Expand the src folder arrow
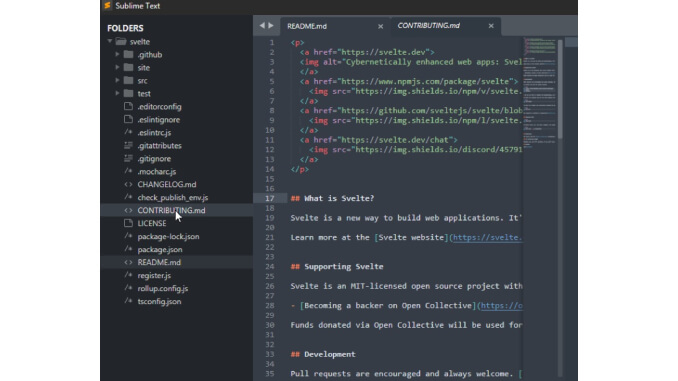The width and height of the screenshot is (678, 381). [117, 80]
